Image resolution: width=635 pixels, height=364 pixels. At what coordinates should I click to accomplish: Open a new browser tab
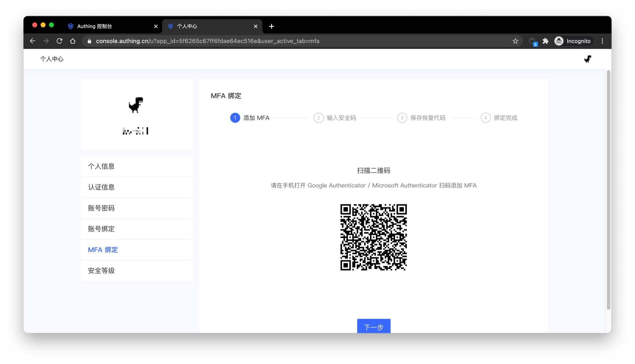coord(272,26)
